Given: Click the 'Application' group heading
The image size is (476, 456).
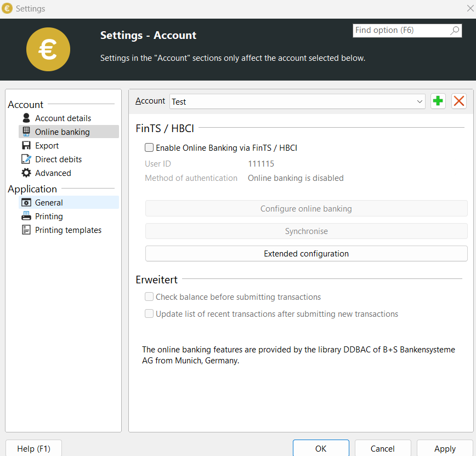Looking at the screenshot, I should [32, 189].
